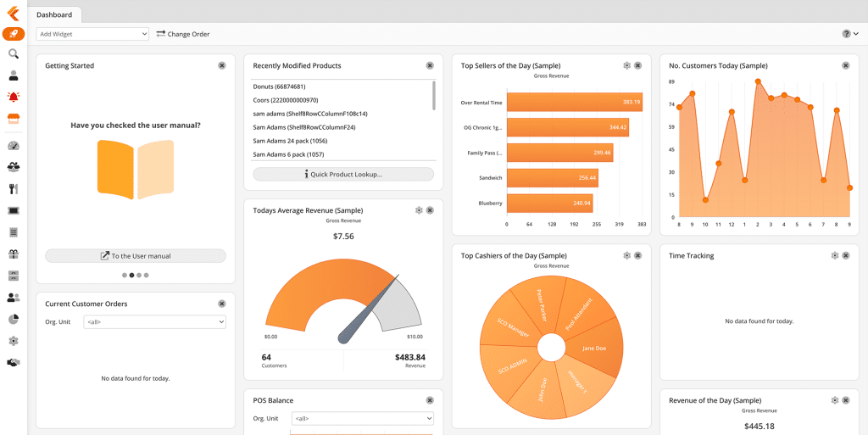Open Org. Unit dropdown in Current Customer Orders
868x435 pixels.
155,322
